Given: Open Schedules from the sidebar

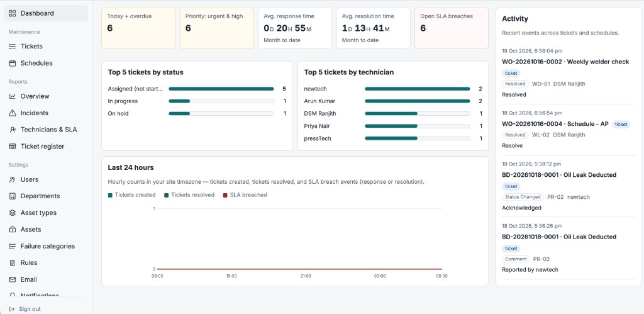Looking at the screenshot, I should (46, 64).
